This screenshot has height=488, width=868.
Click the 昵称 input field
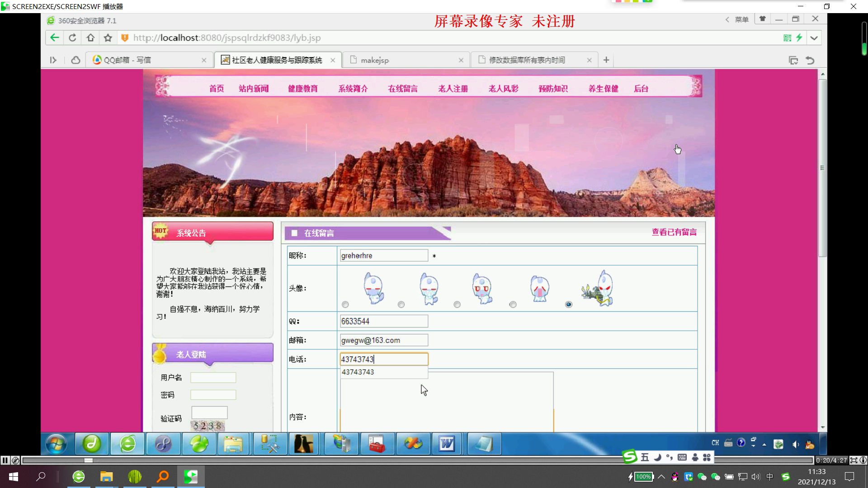384,256
